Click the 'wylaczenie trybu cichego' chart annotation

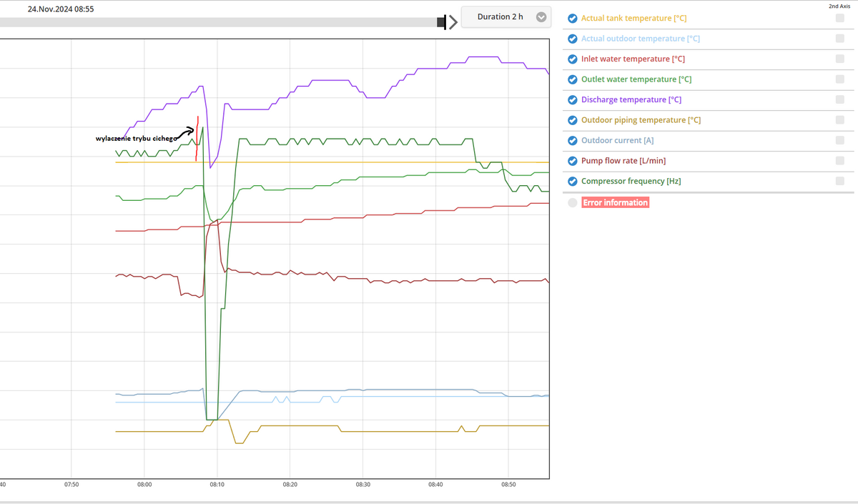(136, 138)
